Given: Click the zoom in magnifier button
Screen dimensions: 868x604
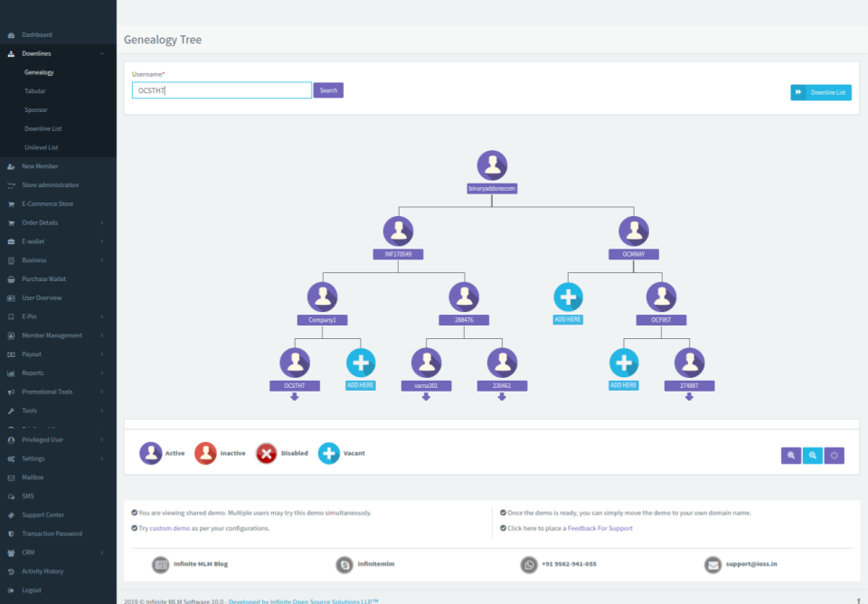Looking at the screenshot, I should (x=791, y=456).
